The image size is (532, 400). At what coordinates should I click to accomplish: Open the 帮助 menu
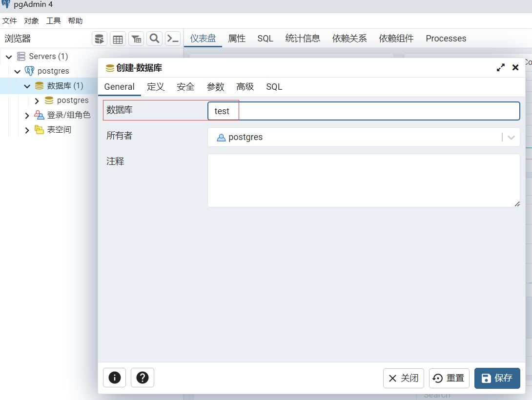point(75,21)
